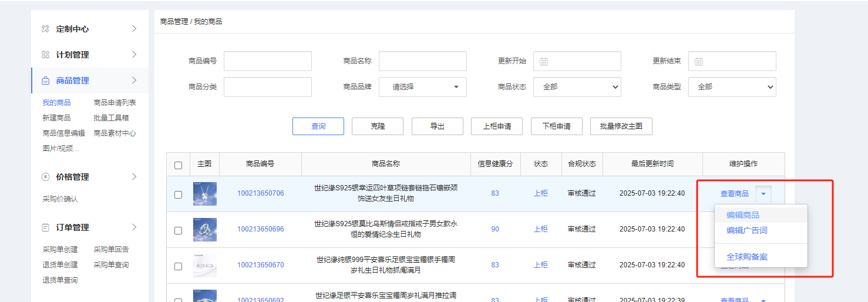
Task: Open the 商品品牌 请选择 dropdown
Action: tap(422, 87)
